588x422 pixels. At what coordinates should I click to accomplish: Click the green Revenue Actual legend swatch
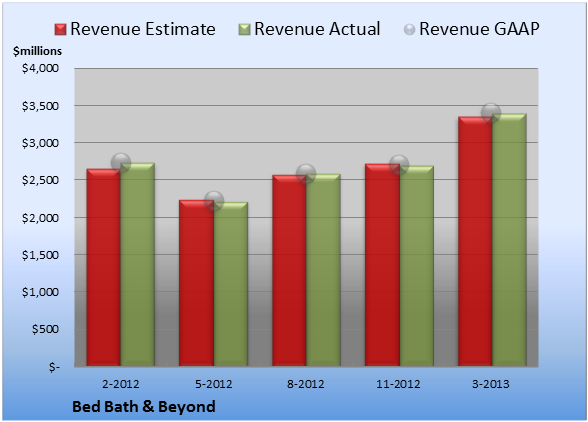click(244, 30)
